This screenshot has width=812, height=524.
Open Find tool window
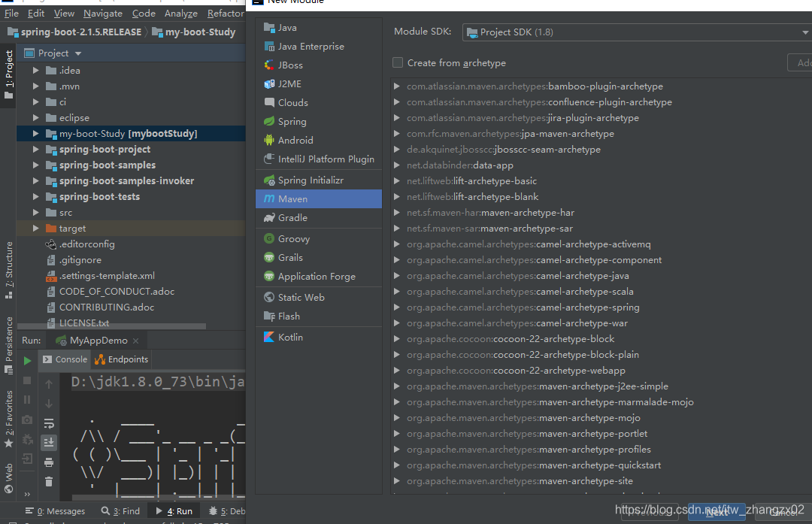tap(120, 511)
